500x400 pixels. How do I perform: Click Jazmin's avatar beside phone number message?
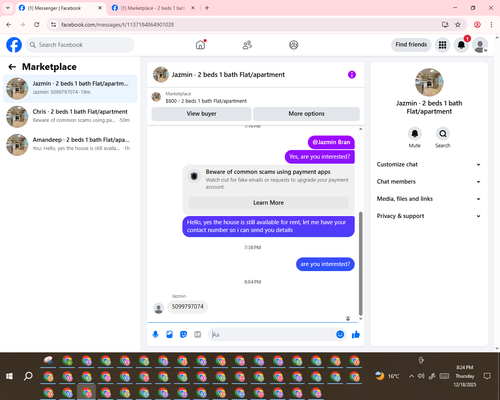159,308
